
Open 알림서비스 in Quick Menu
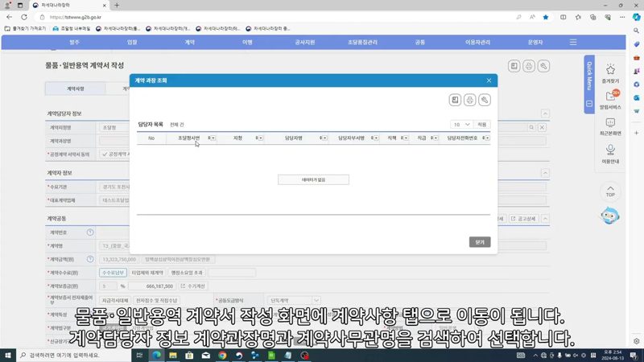point(610,100)
